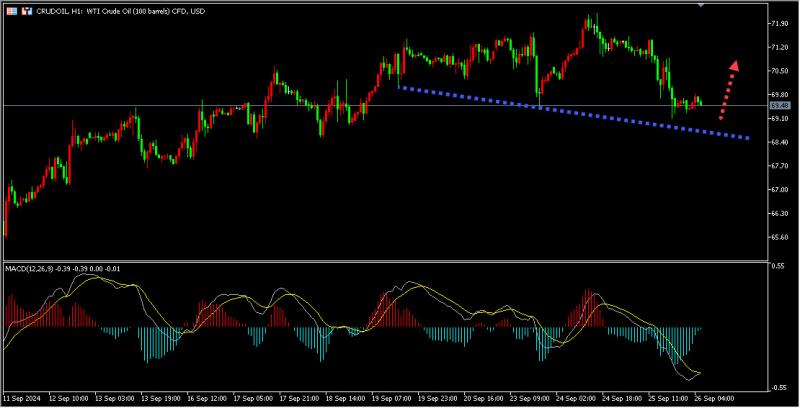
Task: Click the 19 Sep 07:00 time label
Action: pyautogui.click(x=391, y=398)
